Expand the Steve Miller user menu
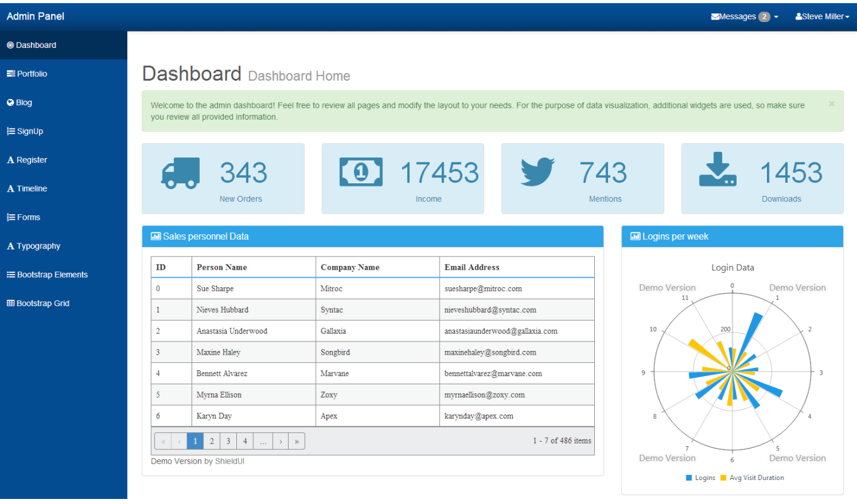This screenshot has width=857, height=504. 822,17
